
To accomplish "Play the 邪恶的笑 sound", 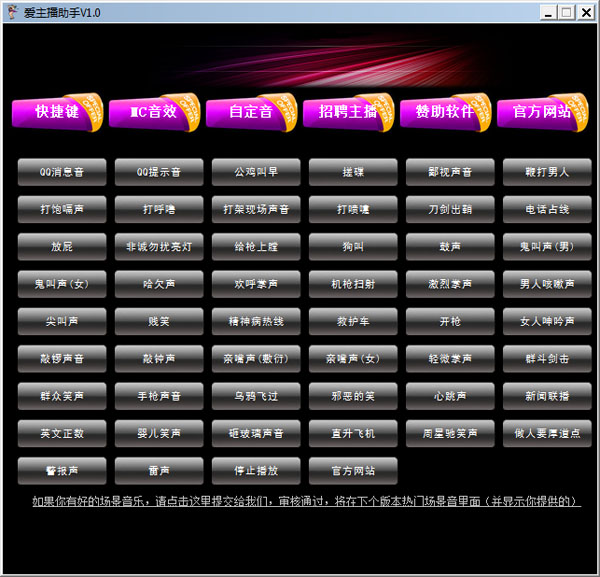I will (353, 396).
